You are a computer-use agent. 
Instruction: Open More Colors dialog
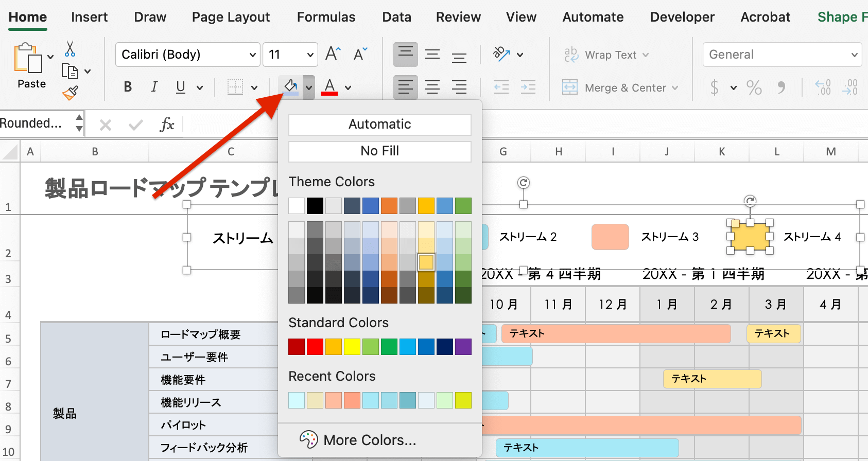click(358, 440)
